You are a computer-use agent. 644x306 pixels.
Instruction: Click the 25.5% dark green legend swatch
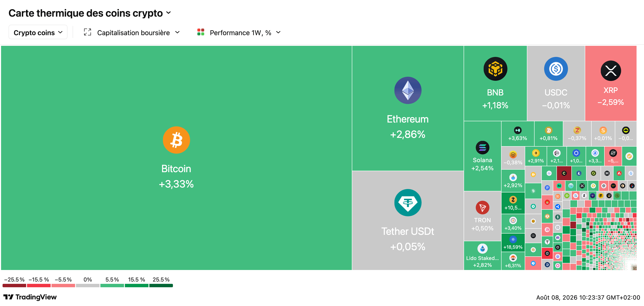pos(161,286)
